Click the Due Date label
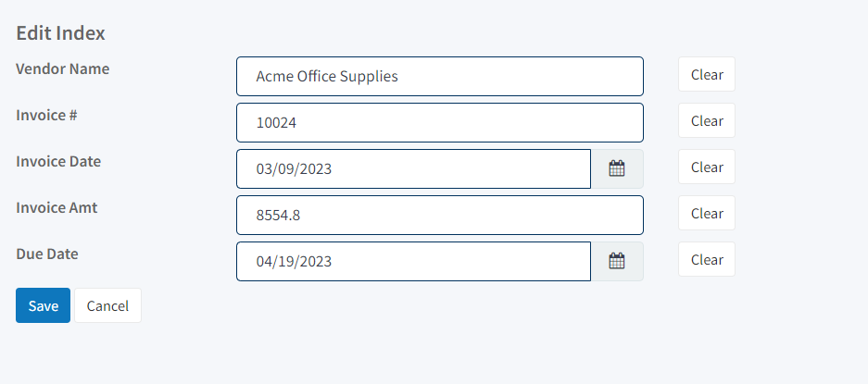This screenshot has height=384, width=868. pos(47,254)
